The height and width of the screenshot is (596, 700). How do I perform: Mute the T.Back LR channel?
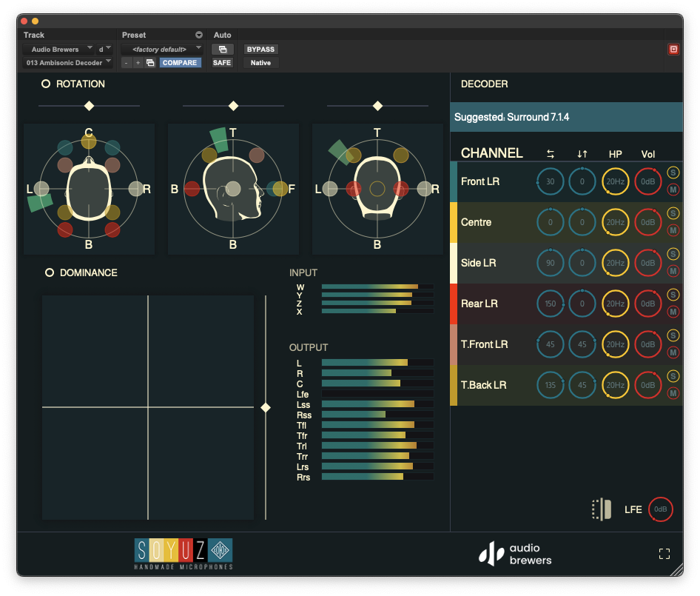(x=673, y=393)
